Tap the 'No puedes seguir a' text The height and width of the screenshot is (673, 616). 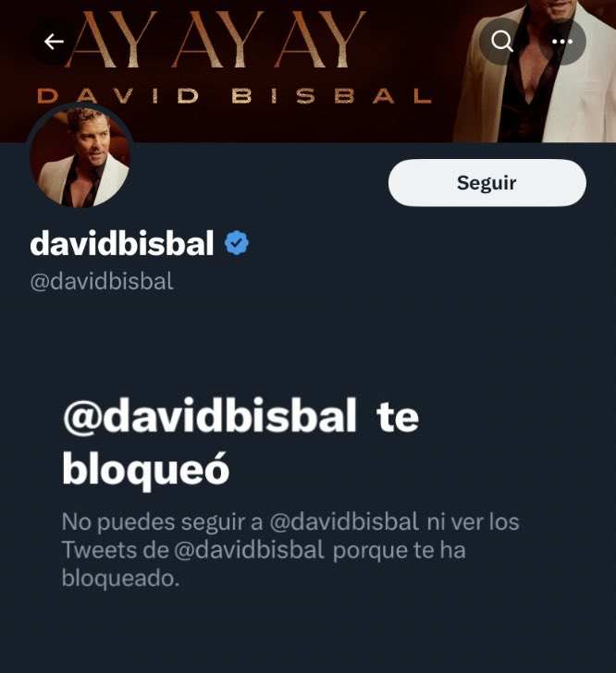(x=162, y=522)
